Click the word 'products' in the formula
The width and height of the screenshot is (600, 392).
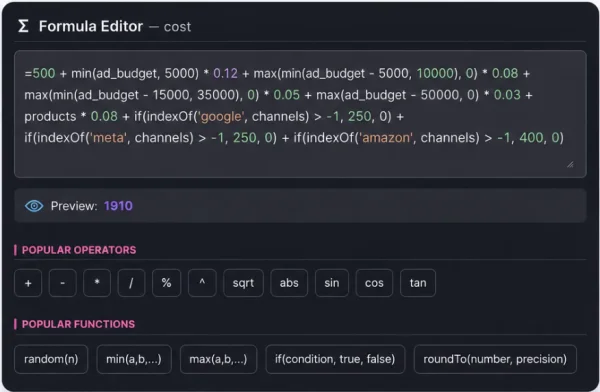click(x=51, y=116)
